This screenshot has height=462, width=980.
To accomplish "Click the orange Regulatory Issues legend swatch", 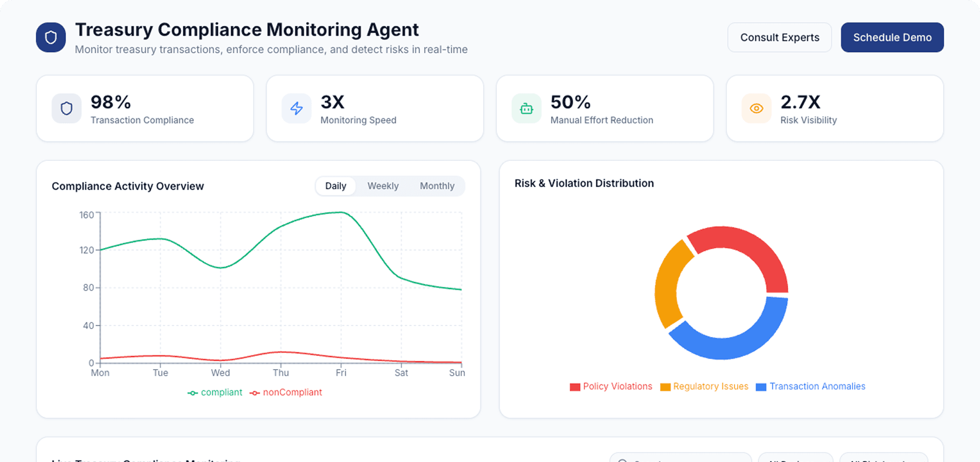I will click(665, 387).
